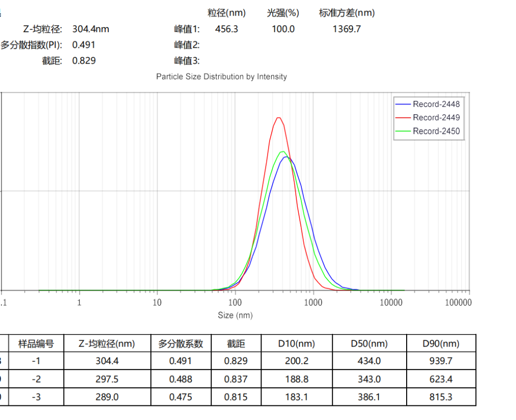Image resolution: width=516 pixels, height=420 pixels.
Task: Click the Record-2448 blue legend line
Action: pyautogui.click(x=403, y=104)
